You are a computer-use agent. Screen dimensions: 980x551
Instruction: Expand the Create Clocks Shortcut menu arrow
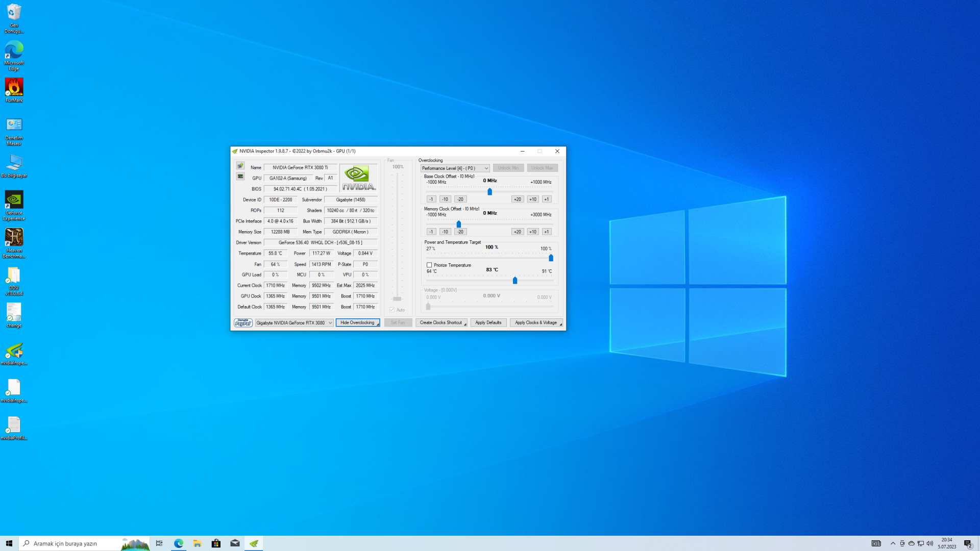[x=465, y=324]
